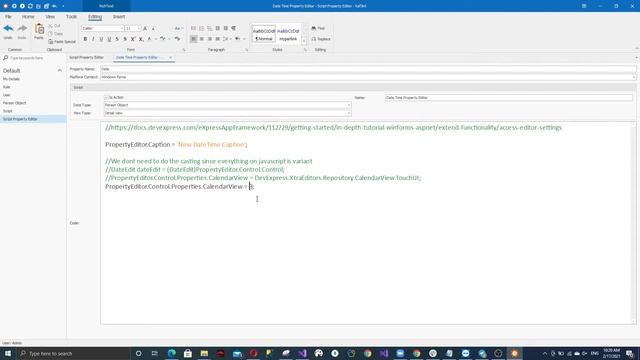Toggle double underline formatting
This screenshot has width=640, height=360.
click(109, 39)
